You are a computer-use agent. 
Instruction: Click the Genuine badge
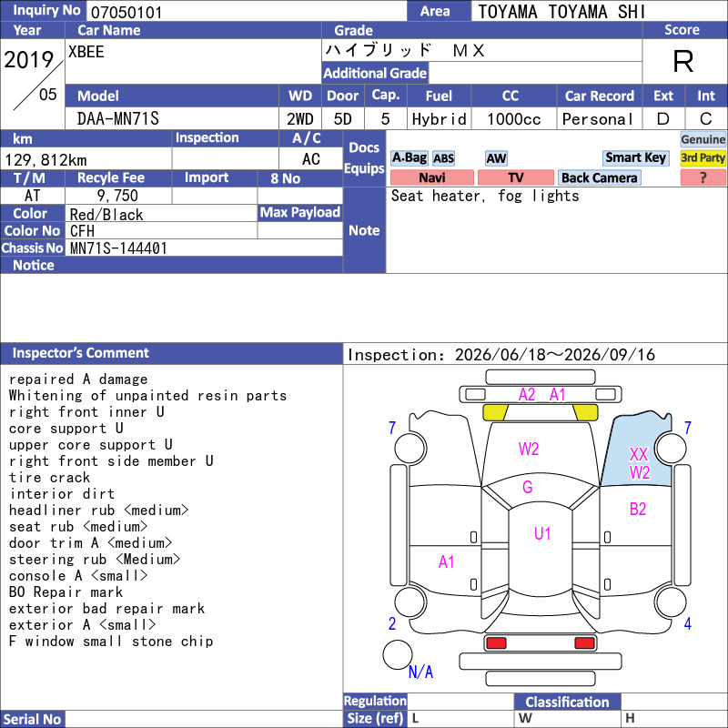tap(703, 139)
